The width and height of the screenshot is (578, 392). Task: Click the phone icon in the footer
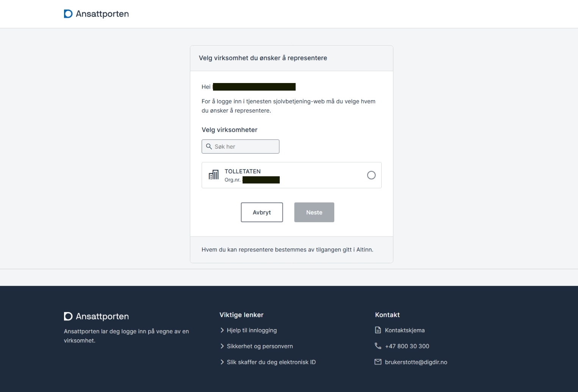click(378, 346)
